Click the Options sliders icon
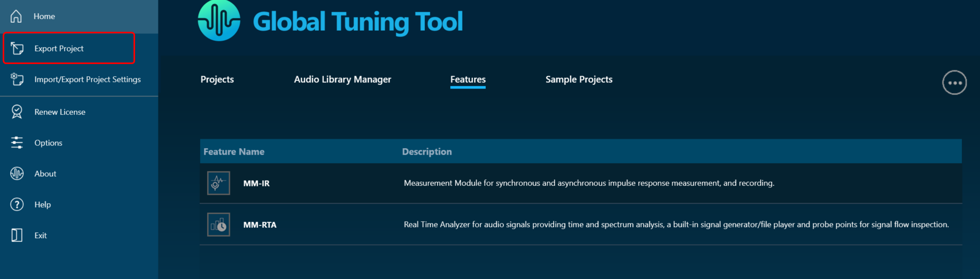The image size is (980, 279). pyautogui.click(x=17, y=142)
